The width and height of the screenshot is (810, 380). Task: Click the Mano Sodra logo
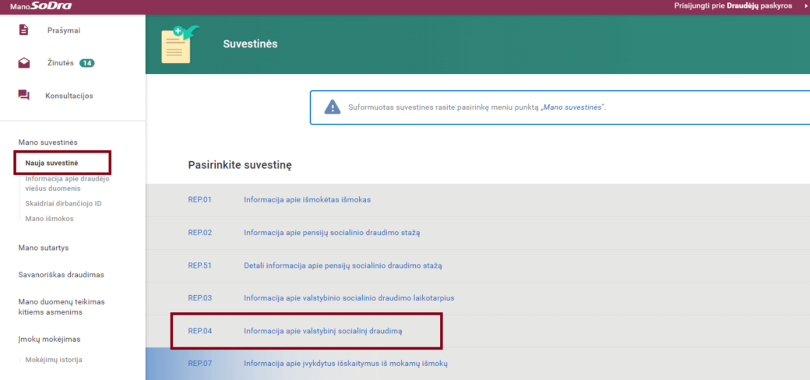[41, 6]
